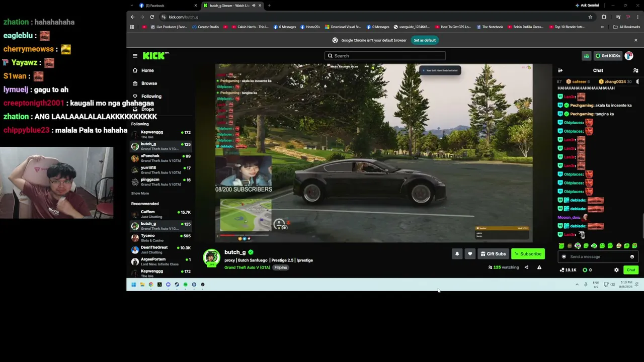The width and height of the screenshot is (644, 362).
Task: Open the 19.1K channel points display
Action: coord(568,270)
